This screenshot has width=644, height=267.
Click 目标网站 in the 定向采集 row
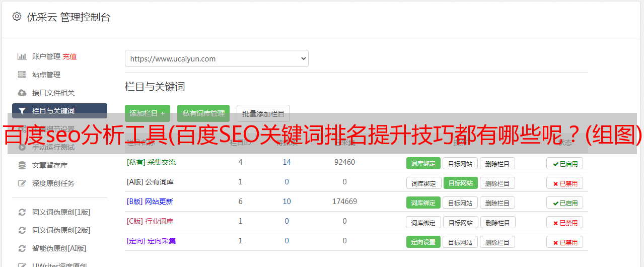click(x=460, y=242)
